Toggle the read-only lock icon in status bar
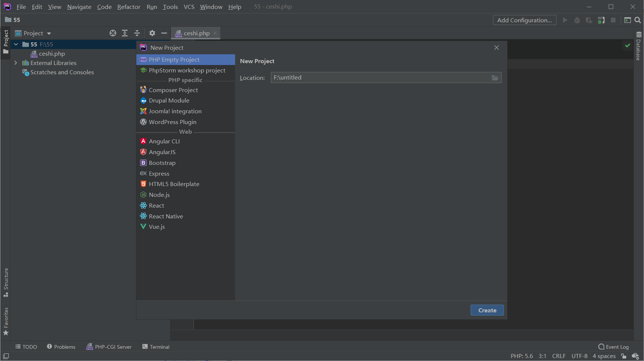This screenshot has height=361, width=644. pos(624,356)
